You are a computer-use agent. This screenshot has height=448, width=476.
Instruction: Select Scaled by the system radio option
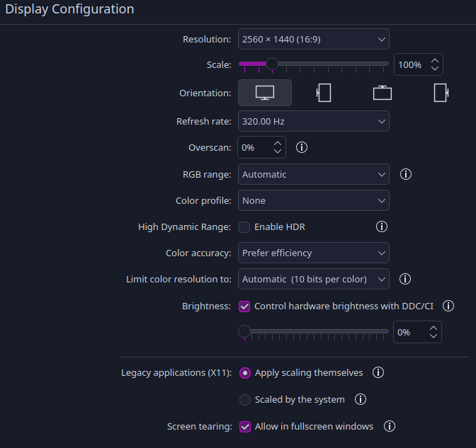coord(244,400)
